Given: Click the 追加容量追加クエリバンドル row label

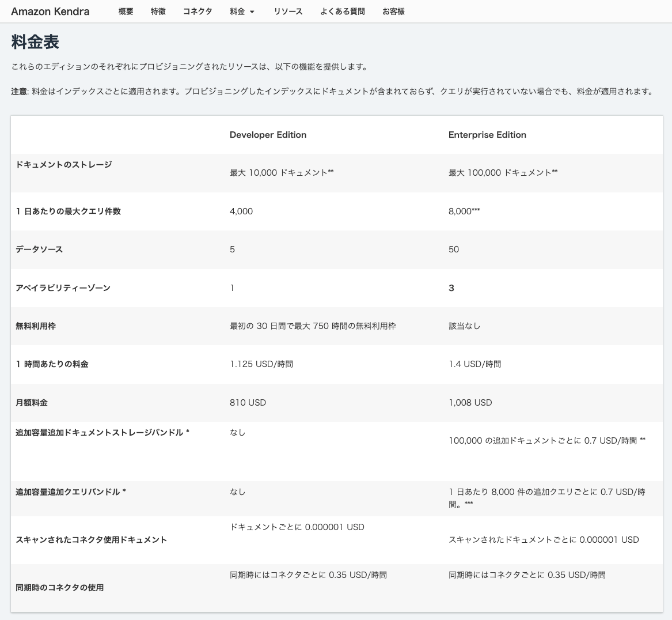Looking at the screenshot, I should [71, 492].
